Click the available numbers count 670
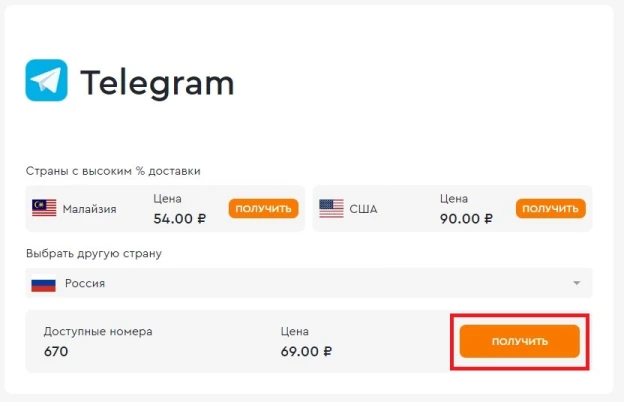This screenshot has width=624, height=402. coord(56,351)
